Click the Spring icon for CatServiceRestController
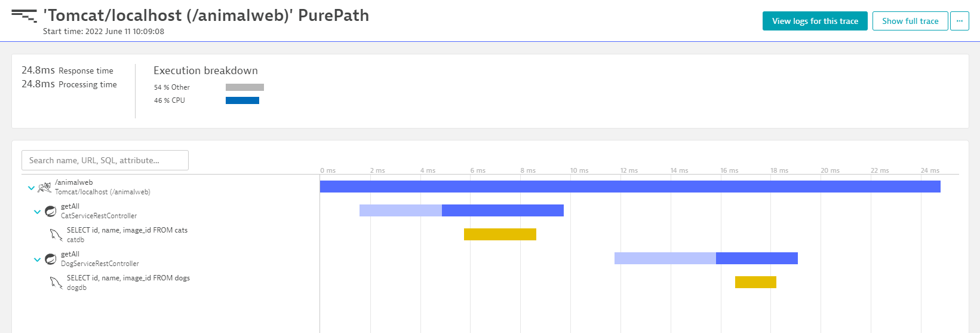 click(x=51, y=211)
